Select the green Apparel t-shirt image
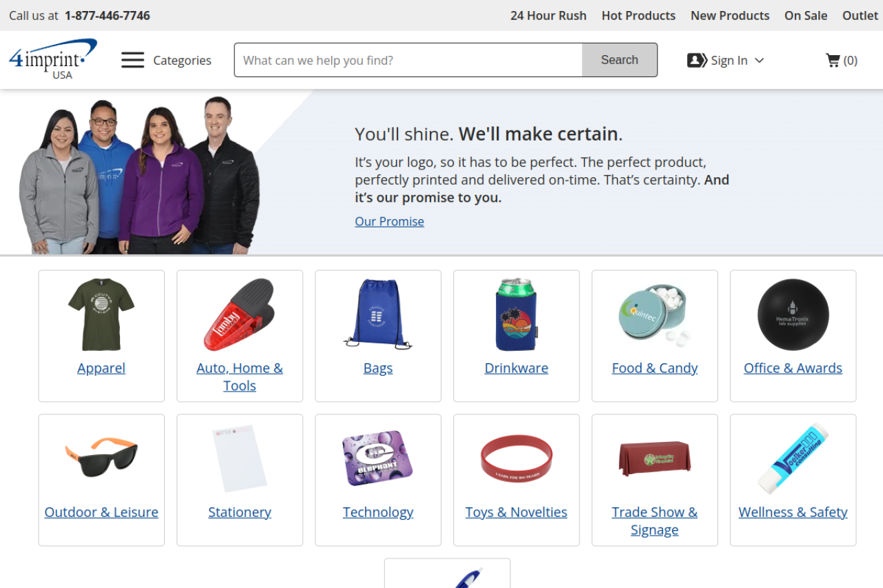 click(x=101, y=314)
